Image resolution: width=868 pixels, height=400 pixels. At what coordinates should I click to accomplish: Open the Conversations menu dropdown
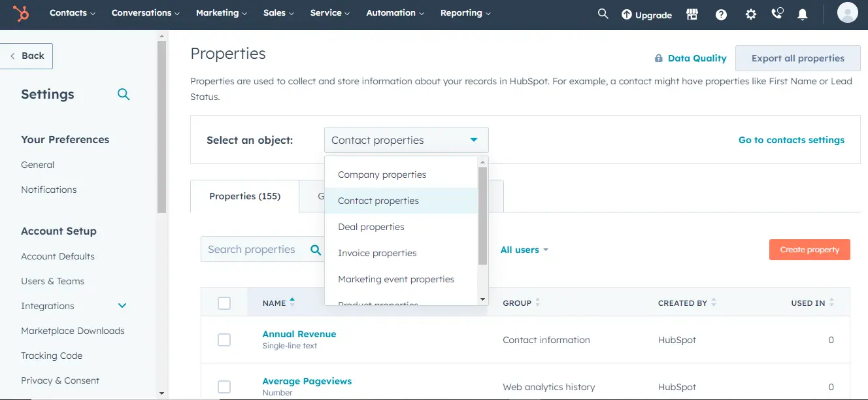(x=146, y=13)
